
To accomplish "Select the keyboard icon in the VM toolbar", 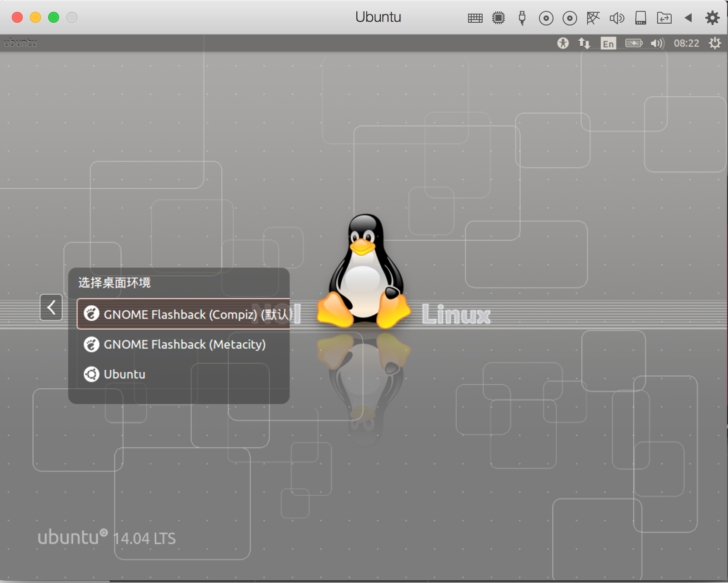I will tap(475, 17).
